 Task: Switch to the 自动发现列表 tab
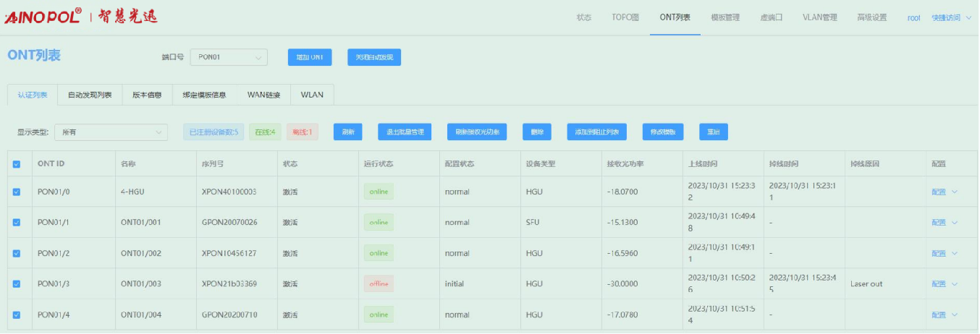(x=90, y=95)
